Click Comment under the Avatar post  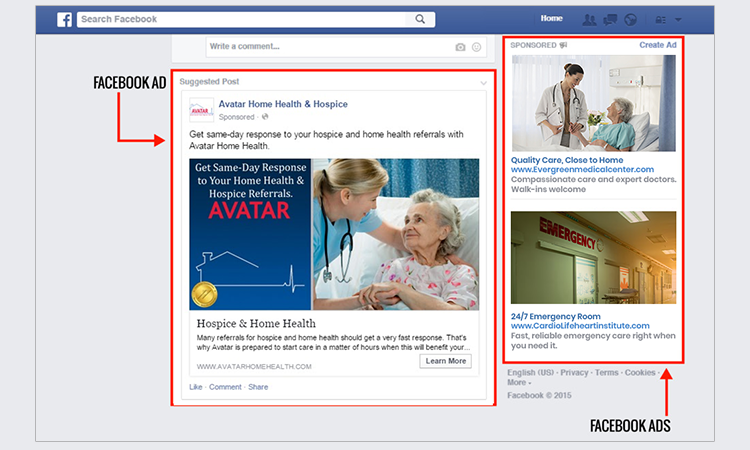(225, 387)
